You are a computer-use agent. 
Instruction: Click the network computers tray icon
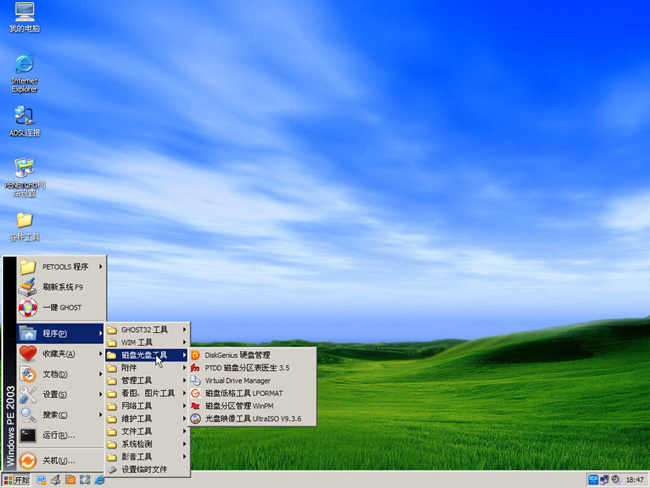604,480
